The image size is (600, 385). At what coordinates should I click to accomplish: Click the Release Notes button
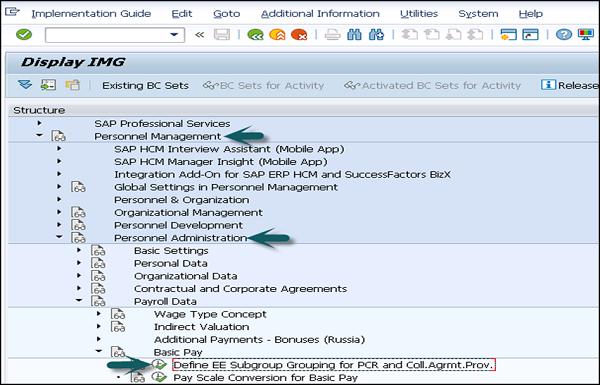click(x=569, y=85)
